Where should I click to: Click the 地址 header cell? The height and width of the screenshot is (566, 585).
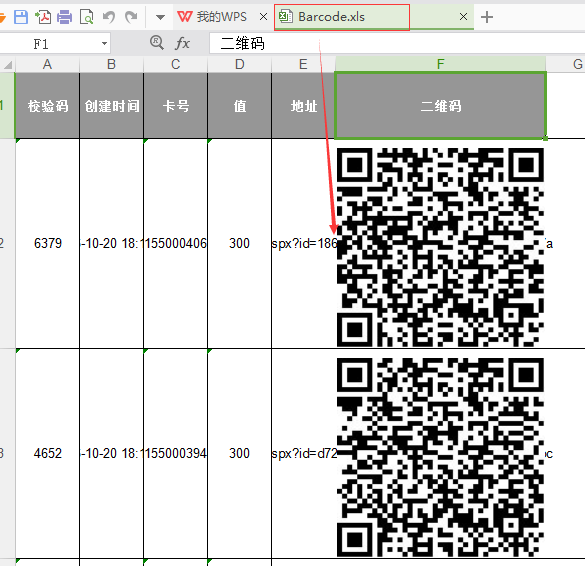(303, 106)
